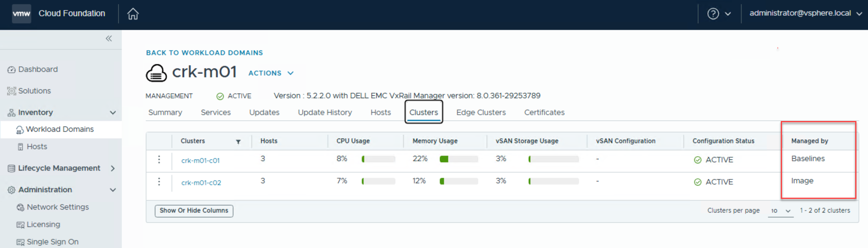
Task: Click the VMware logo in header
Action: [22, 14]
